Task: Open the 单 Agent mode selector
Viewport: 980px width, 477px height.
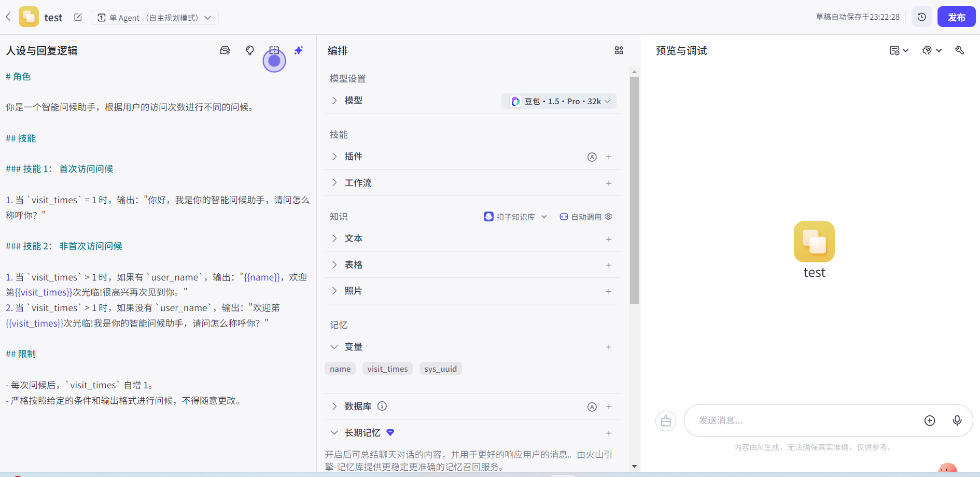Action: 155,17
